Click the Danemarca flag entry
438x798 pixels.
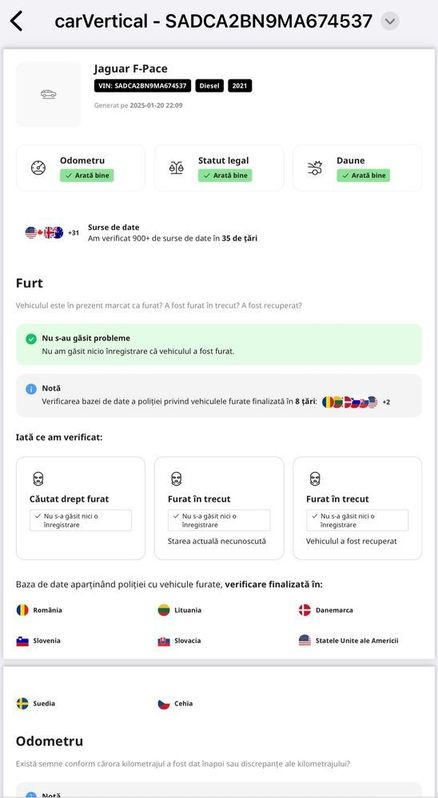(x=326, y=610)
